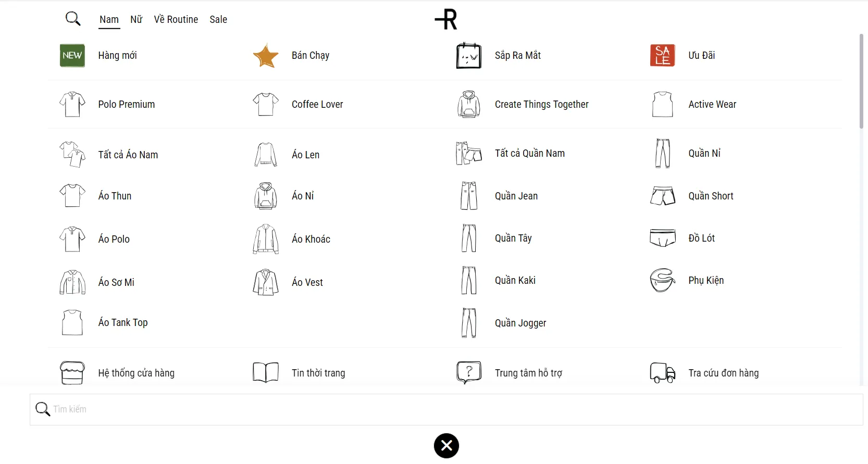
Task: Click the red SALE Ưu Đãi icon
Action: 662,55
